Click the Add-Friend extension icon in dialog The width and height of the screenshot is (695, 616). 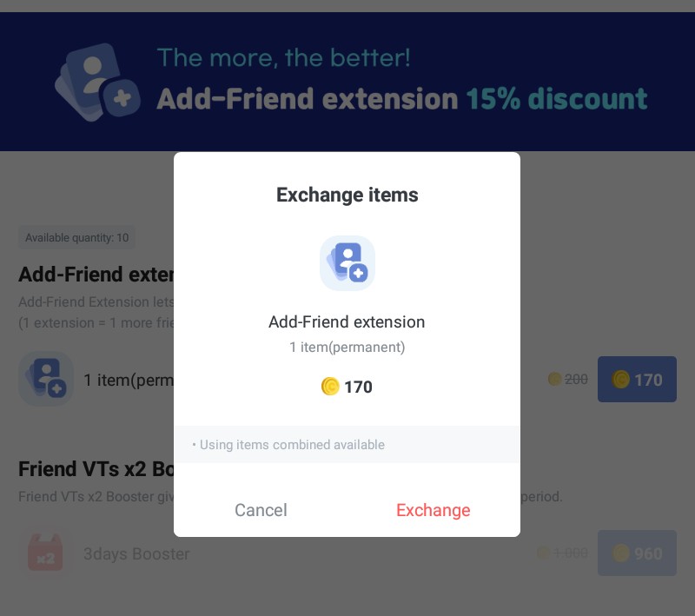347,262
